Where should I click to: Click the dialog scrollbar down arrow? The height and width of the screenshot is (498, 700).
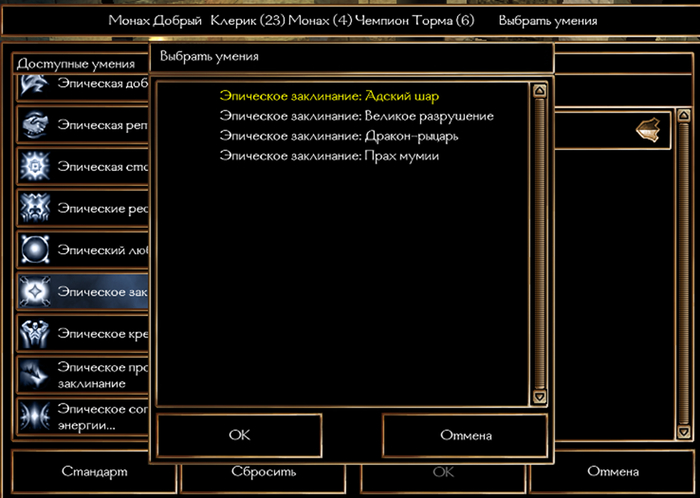540,396
